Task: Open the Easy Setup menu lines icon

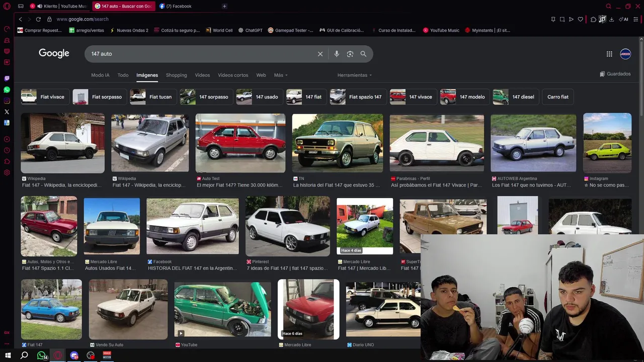Action: click(x=636, y=19)
